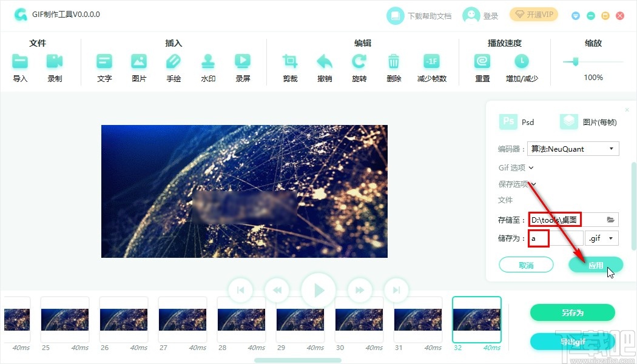Select frame 28 thumbnail
Viewport: 637px width, 364px height.
241,320
